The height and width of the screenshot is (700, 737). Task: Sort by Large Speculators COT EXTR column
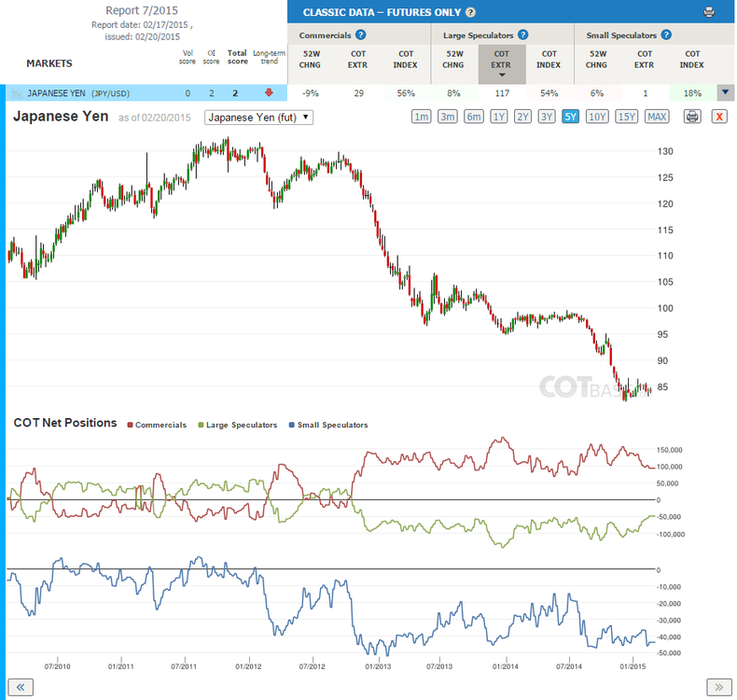coord(502,64)
